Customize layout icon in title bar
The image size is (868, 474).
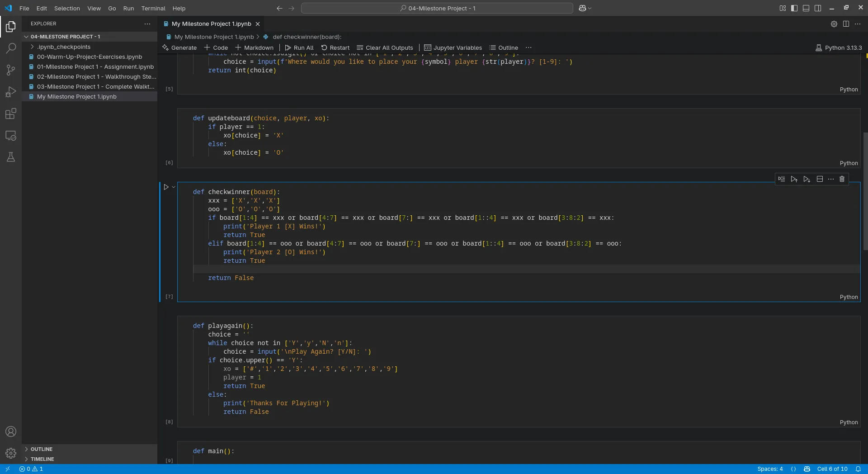(783, 8)
